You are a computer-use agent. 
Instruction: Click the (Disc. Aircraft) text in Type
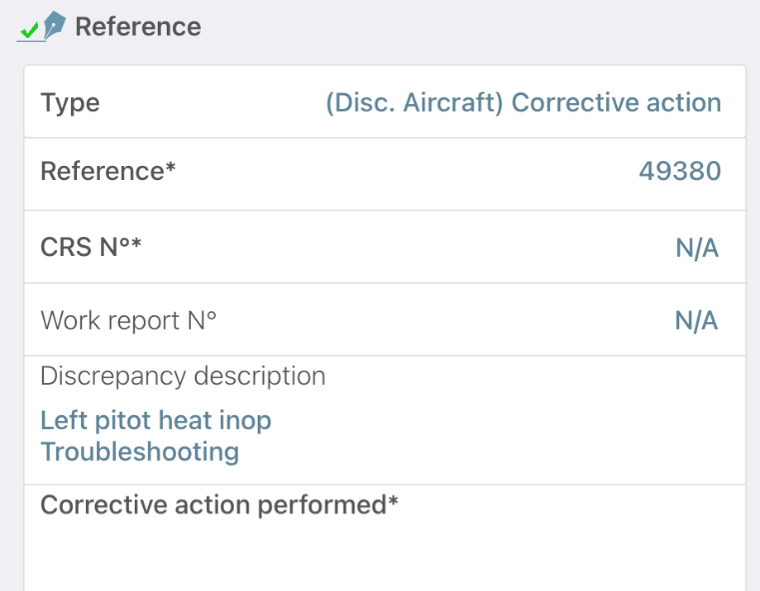414,103
